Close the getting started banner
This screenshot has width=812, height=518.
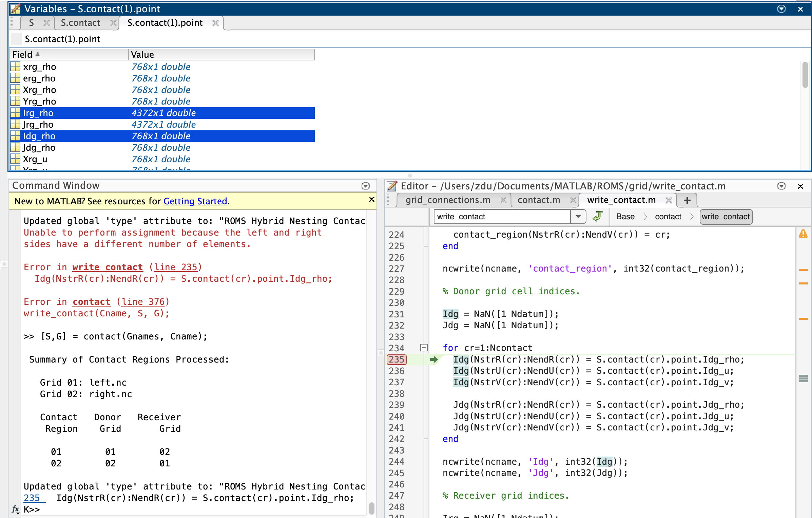coord(372,199)
